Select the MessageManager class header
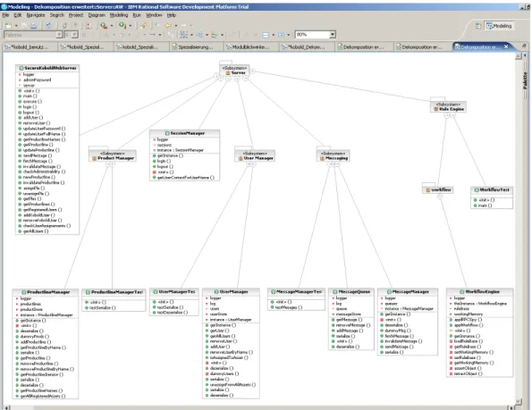This screenshot has height=410, width=532. pyautogui.click(x=408, y=292)
